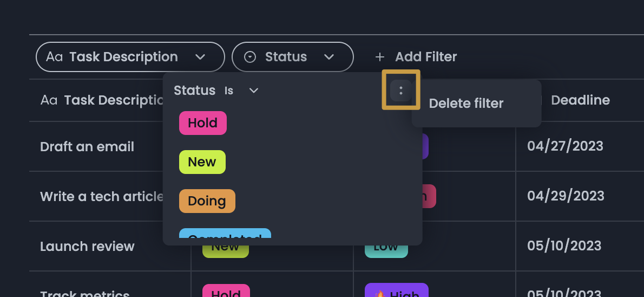Collapse the Status filter pill chevron
This screenshot has height=297, width=644.
coord(328,57)
